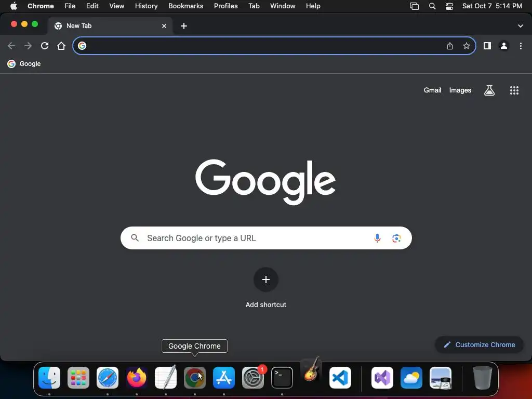Viewport: 532px width, 399px height.
Task: Close the New Tab tab
Action: coord(164,26)
